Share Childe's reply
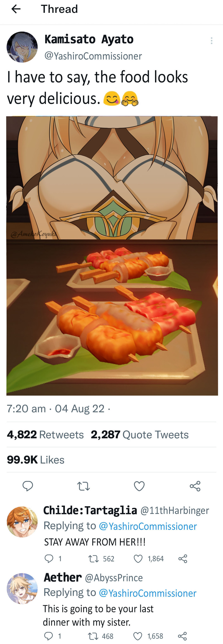223x644 pixels. click(x=183, y=559)
